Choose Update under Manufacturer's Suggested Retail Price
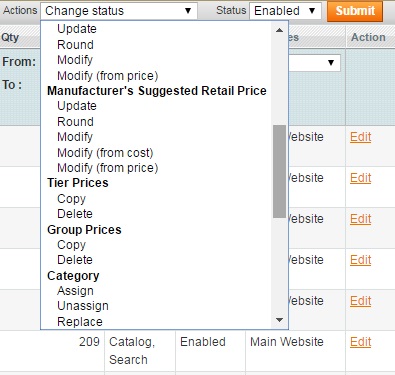395x375 pixels. pyautogui.click(x=77, y=106)
